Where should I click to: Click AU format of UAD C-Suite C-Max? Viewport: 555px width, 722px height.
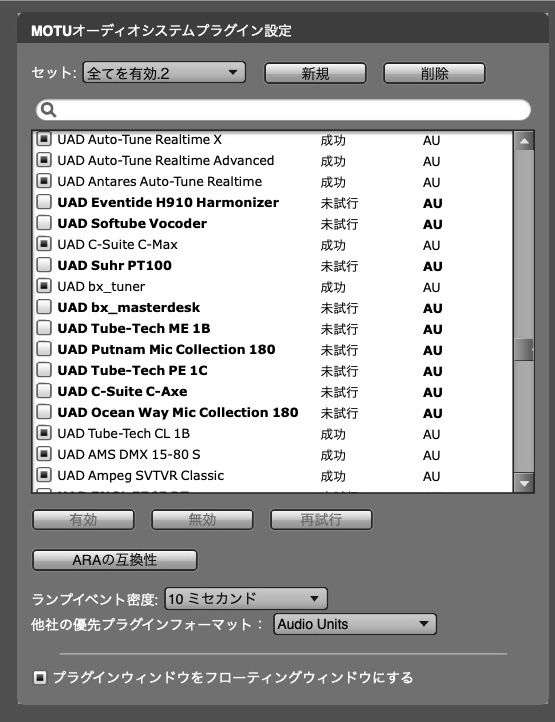432,245
